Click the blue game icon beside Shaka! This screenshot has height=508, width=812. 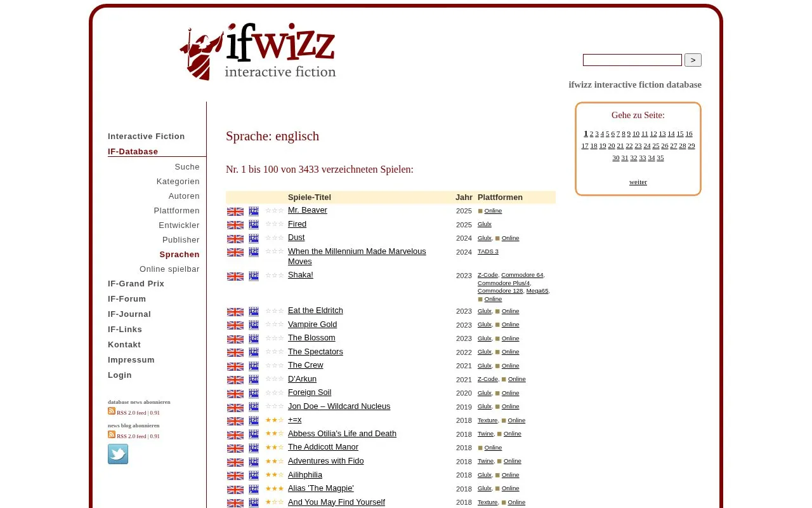(254, 276)
